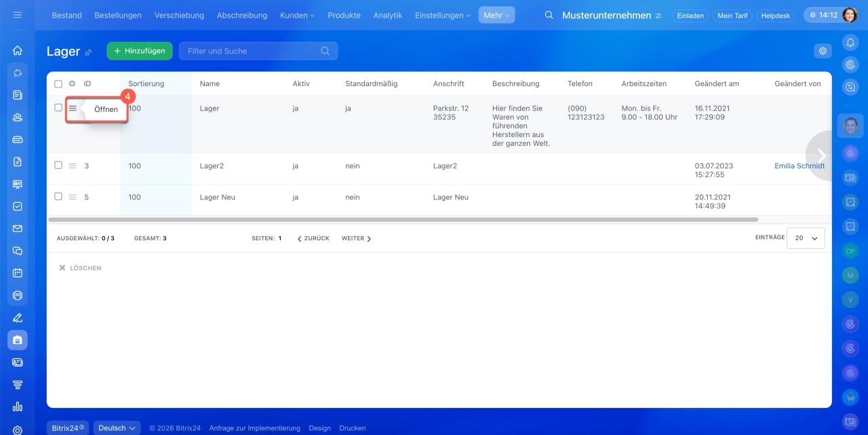This screenshot has width=868, height=435.
Task: Open the Emilia Schmidt user link
Action: pyautogui.click(x=800, y=166)
